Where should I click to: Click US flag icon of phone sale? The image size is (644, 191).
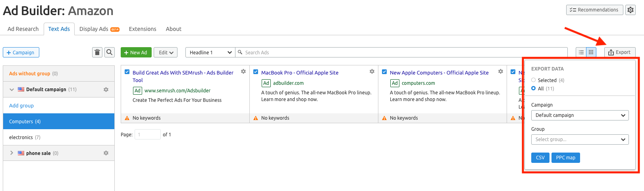[x=21, y=153]
